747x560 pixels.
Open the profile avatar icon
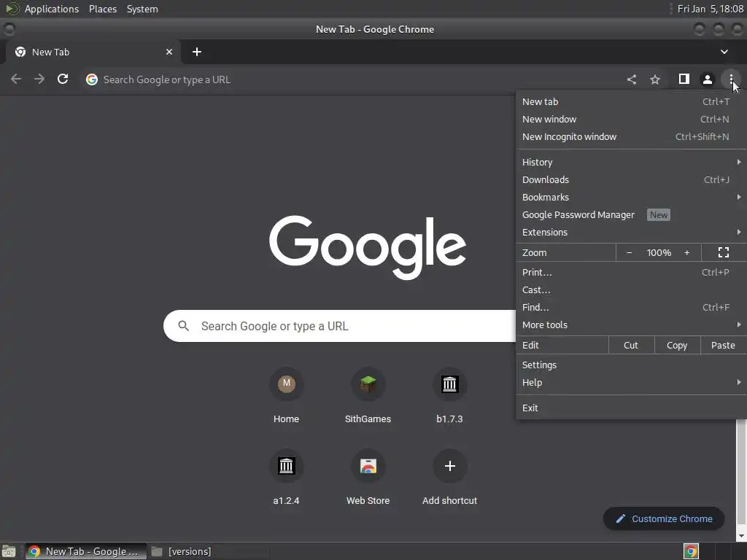pyautogui.click(x=708, y=79)
